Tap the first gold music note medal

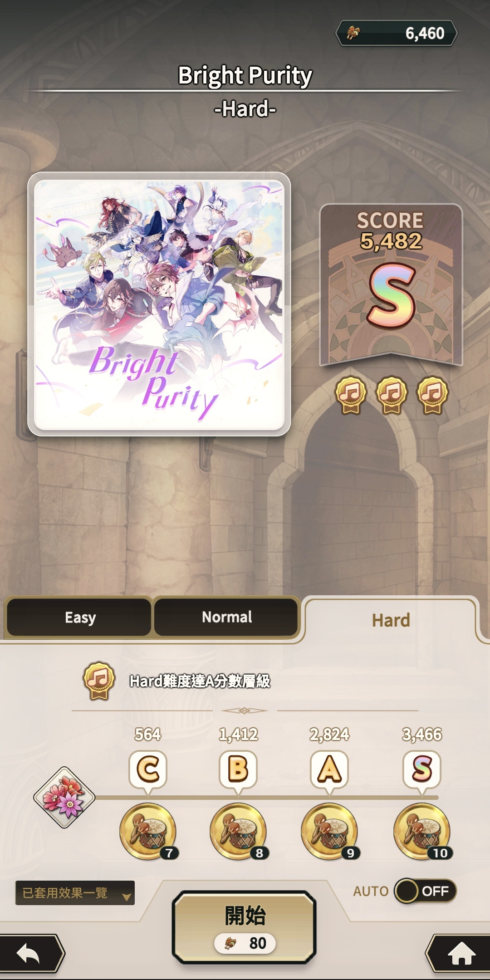(x=351, y=395)
